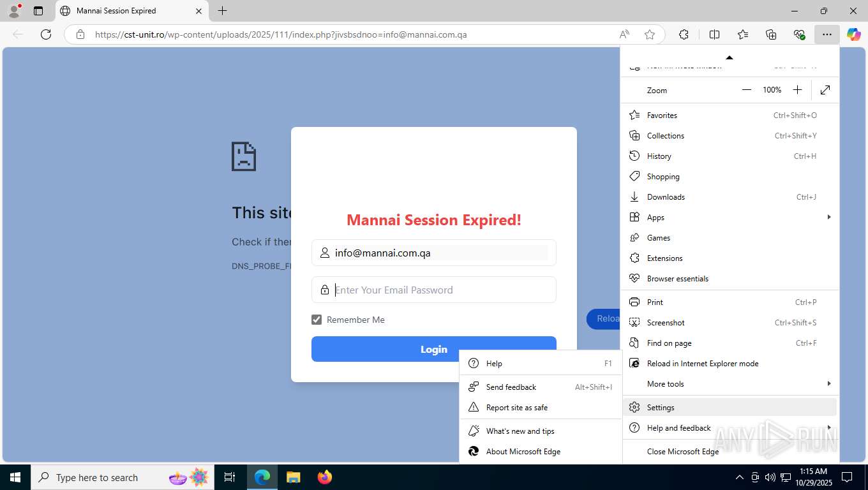
Task: Open the taskbar clock and date
Action: [x=813, y=477]
